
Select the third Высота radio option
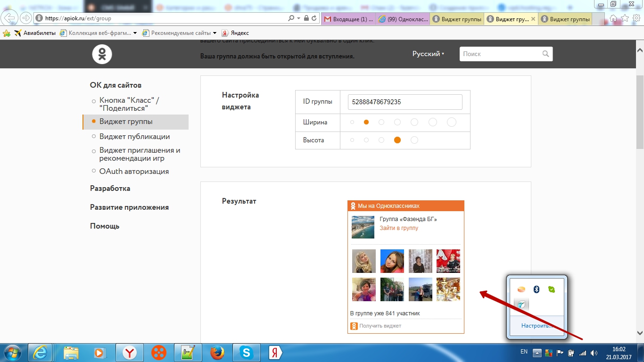381,140
